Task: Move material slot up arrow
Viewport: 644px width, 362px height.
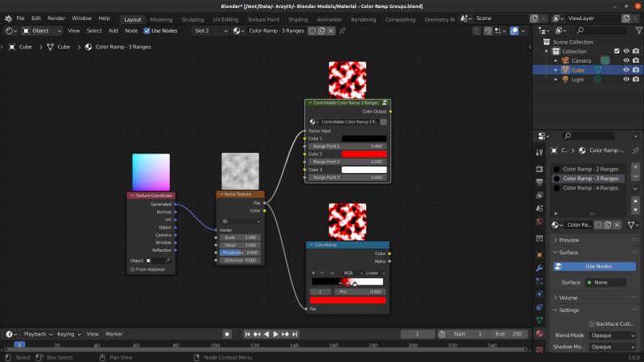Action: click(635, 200)
